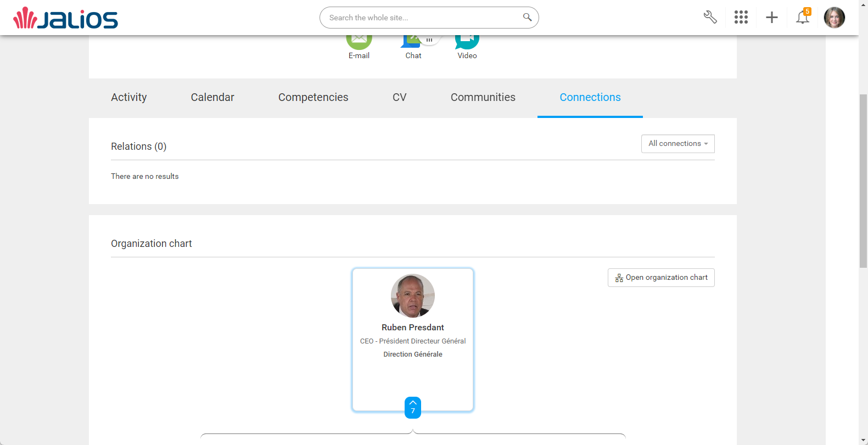This screenshot has height=445, width=868.
Task: Click the page vertical scrollbar
Action: pos(863,181)
